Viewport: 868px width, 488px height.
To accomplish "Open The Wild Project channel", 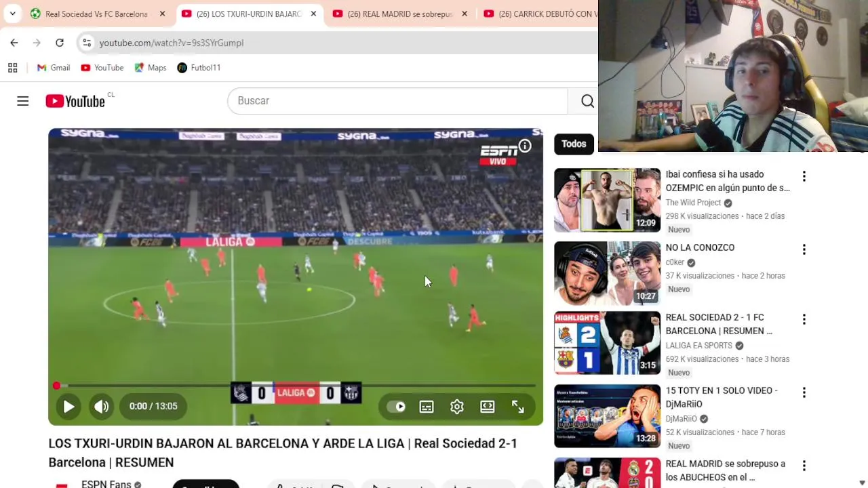I will (x=693, y=203).
